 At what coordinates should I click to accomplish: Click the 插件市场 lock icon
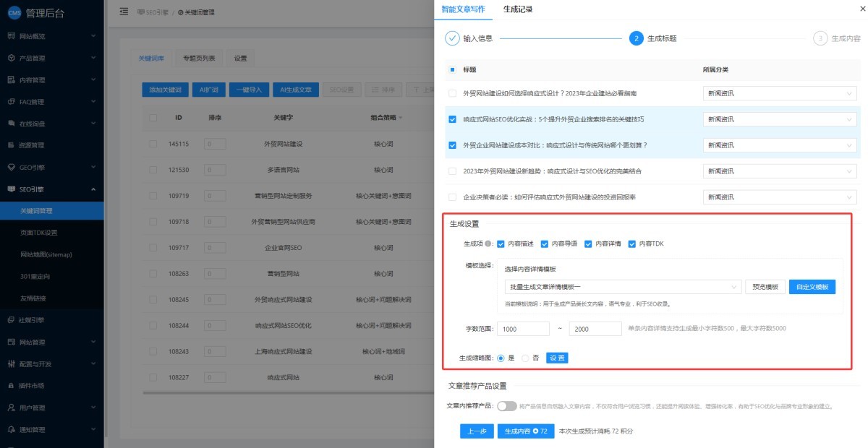click(11, 385)
